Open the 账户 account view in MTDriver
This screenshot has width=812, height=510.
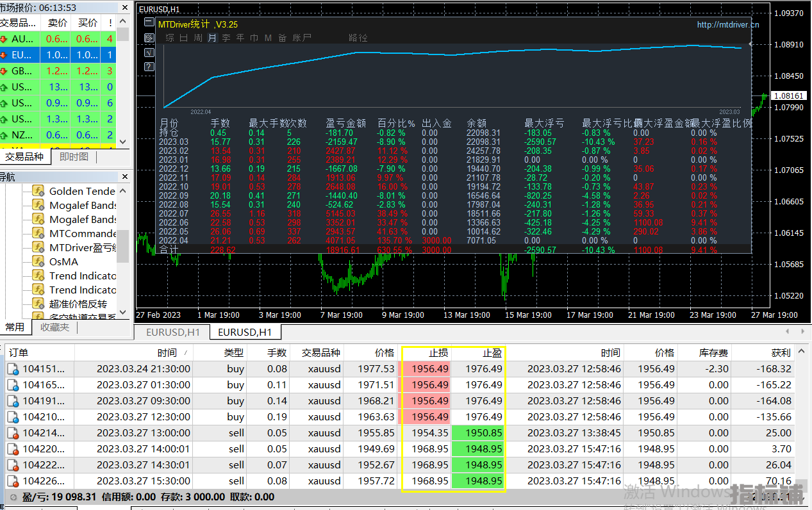[302, 38]
